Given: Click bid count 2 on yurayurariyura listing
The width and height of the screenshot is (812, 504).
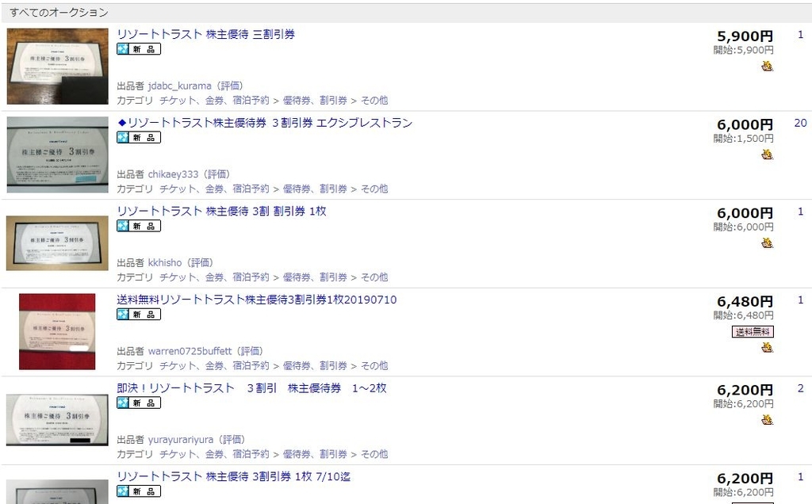Looking at the screenshot, I should pos(801,388).
